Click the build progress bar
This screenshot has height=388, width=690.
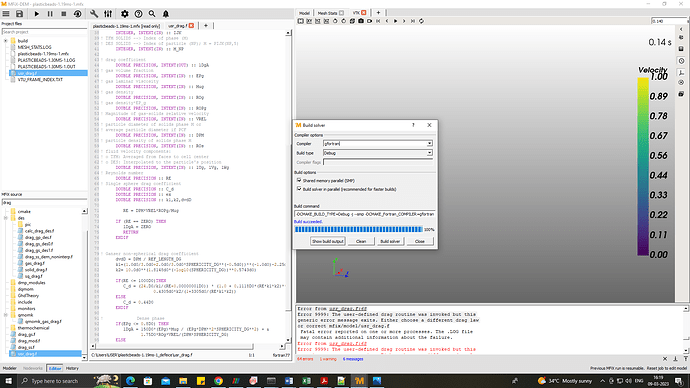tap(358, 229)
